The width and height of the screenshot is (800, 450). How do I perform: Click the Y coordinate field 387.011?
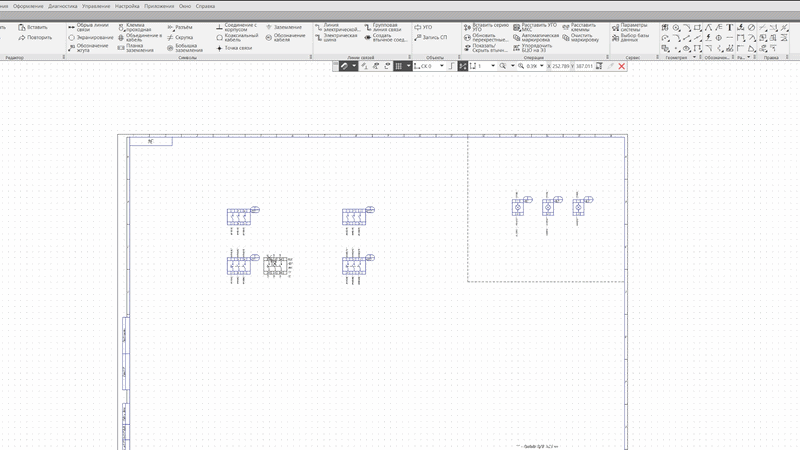[584, 66]
